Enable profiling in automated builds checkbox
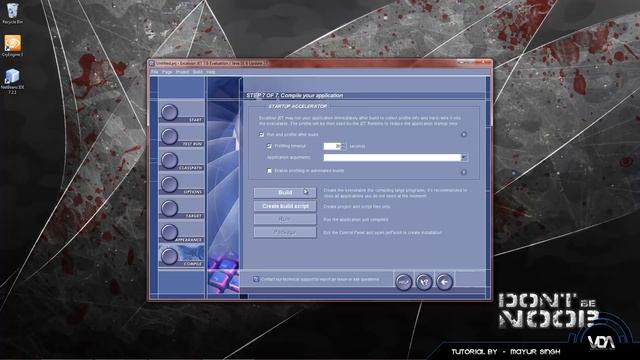This screenshot has height=360, width=640. pyautogui.click(x=269, y=171)
